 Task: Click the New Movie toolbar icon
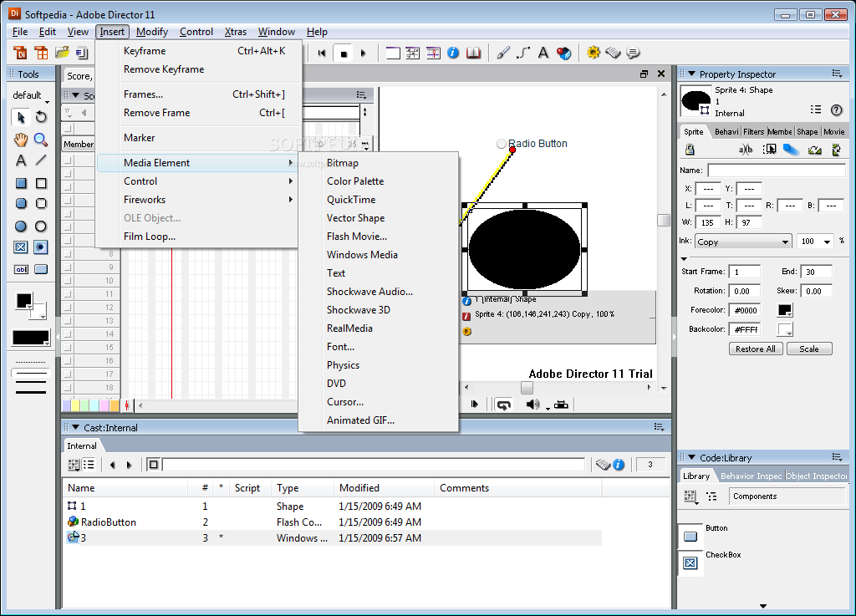20,53
